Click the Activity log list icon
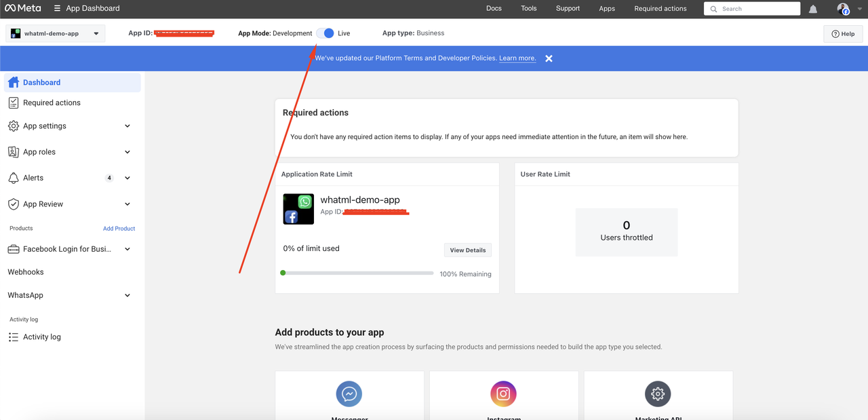This screenshot has width=868, height=420. (x=13, y=337)
